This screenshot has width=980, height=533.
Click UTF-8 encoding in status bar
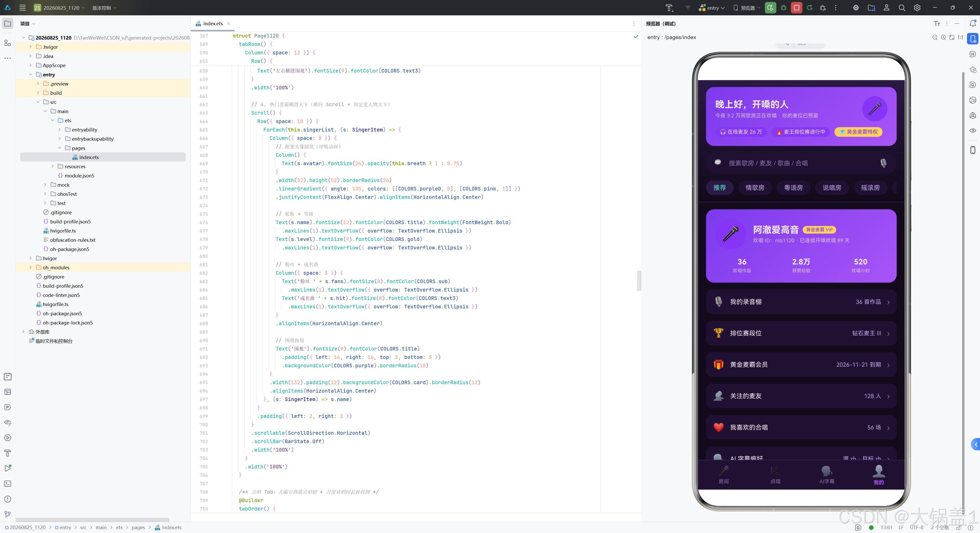pos(916,527)
